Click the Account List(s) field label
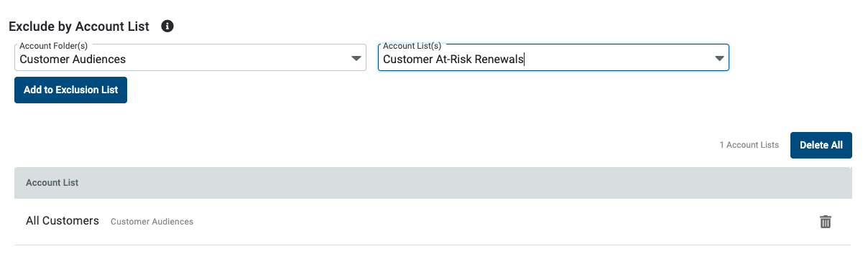The image size is (868, 264). (x=412, y=46)
